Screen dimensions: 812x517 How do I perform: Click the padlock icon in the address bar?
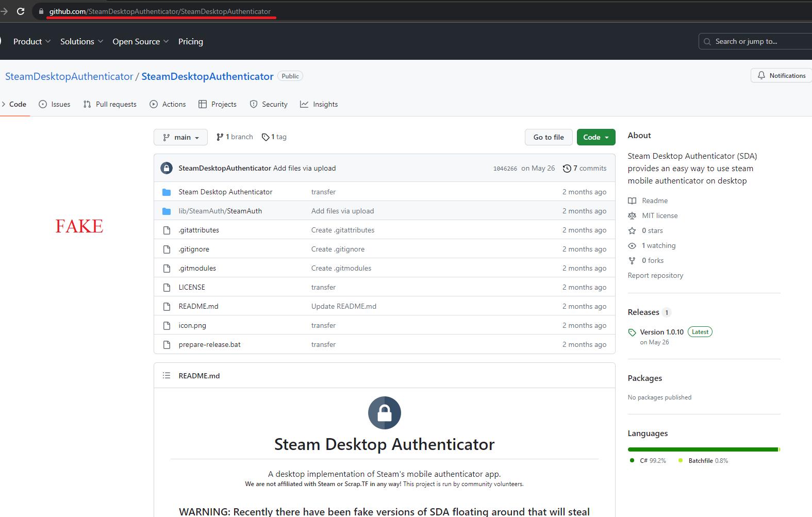(41, 11)
